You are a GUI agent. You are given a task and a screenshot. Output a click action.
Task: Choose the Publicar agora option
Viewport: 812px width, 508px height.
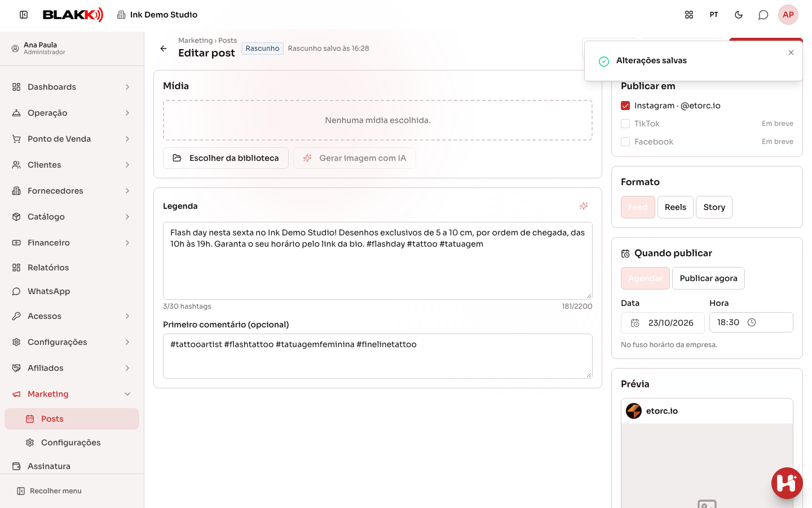[708, 278]
